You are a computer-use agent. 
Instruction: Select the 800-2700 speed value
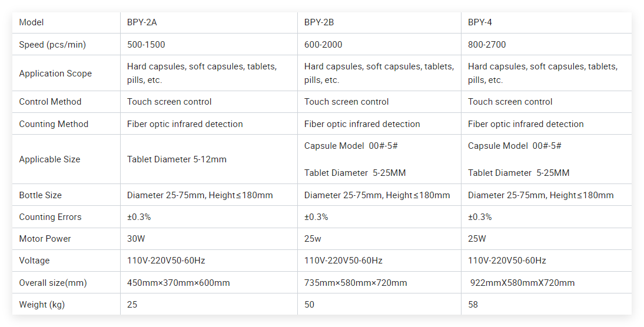pos(487,45)
